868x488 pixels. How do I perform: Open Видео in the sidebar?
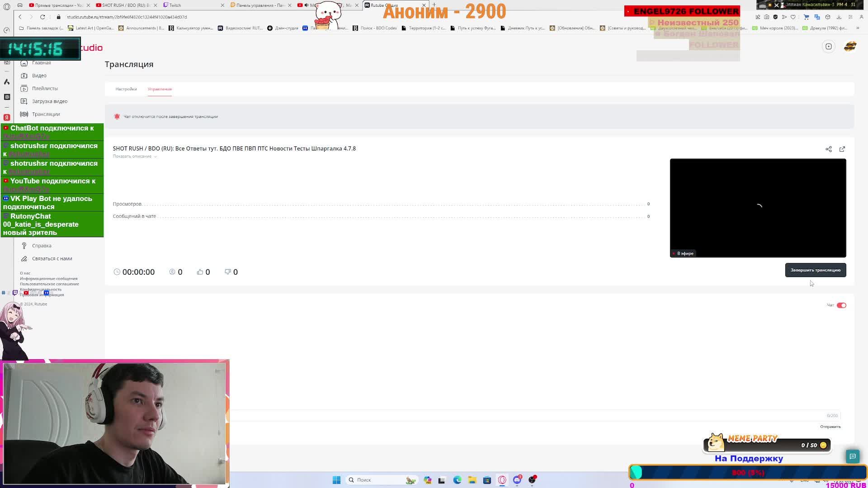pos(39,75)
